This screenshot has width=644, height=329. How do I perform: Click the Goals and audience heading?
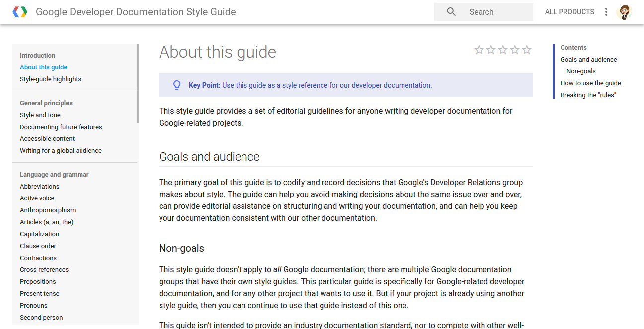click(209, 157)
